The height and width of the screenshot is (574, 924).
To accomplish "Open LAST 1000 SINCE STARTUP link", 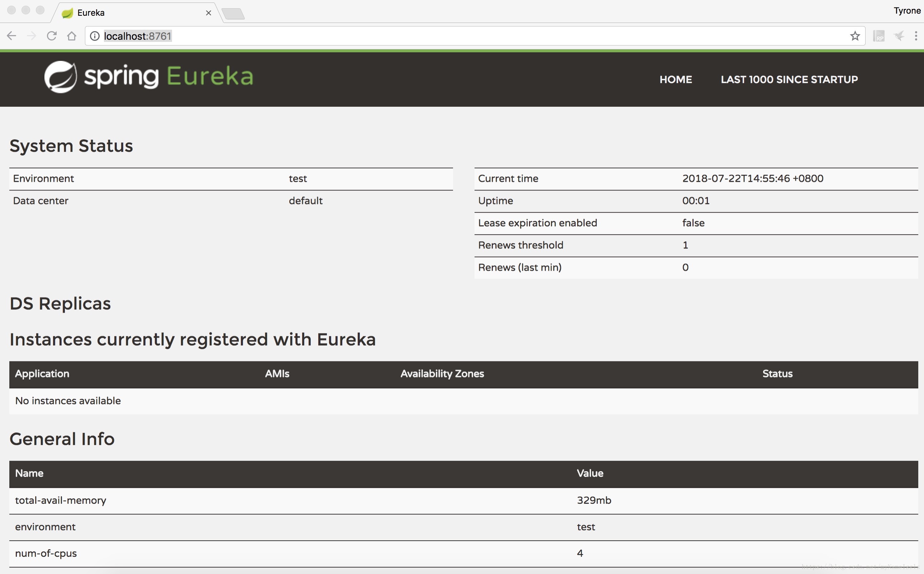I will click(x=789, y=79).
